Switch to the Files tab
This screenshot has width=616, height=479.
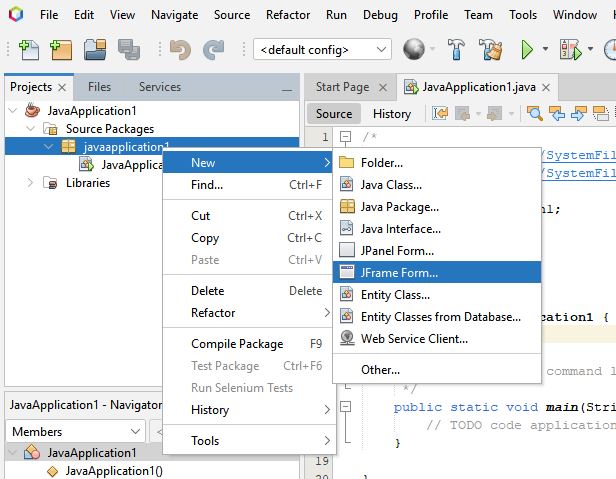coord(99,87)
